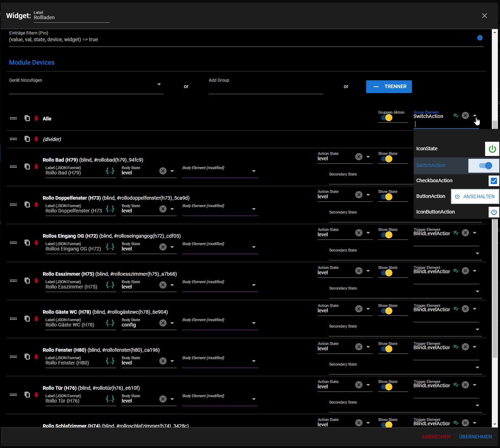500x448 pixels.
Task: Select CheckboxAction from the element list
Action: 457,181
